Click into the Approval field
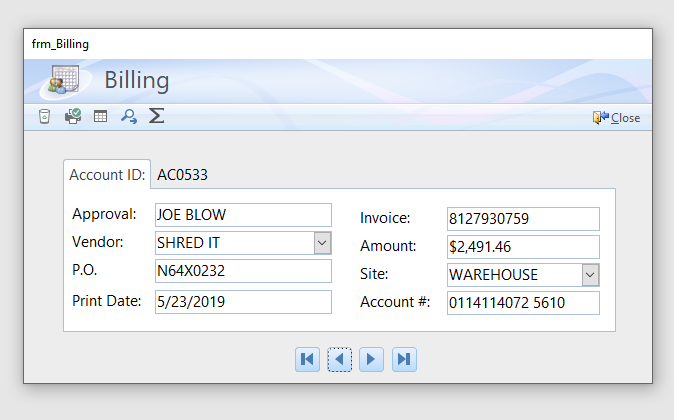This screenshot has width=674, height=420. 242,215
